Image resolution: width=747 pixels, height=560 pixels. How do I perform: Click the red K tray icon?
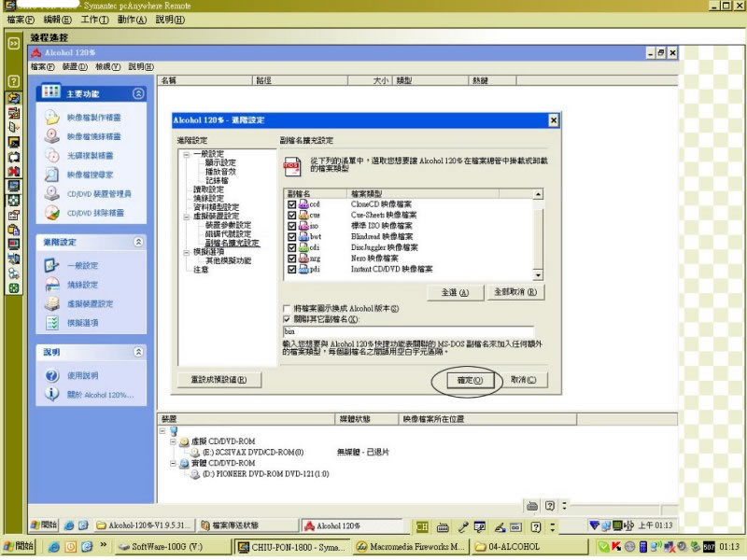pos(616,547)
